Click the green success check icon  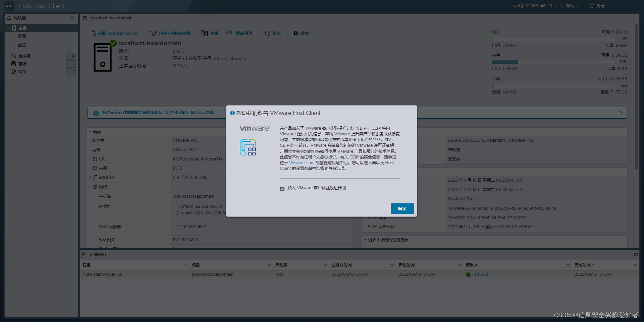point(468,274)
